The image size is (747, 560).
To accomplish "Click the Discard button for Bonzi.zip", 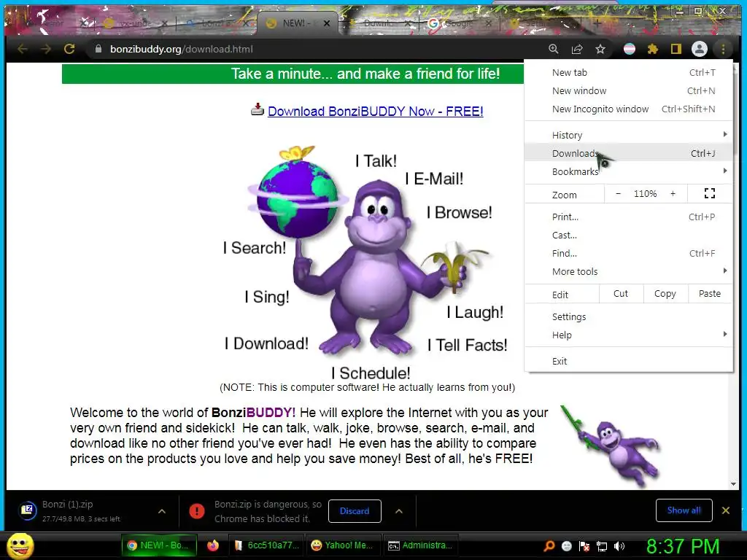I will pos(355,511).
